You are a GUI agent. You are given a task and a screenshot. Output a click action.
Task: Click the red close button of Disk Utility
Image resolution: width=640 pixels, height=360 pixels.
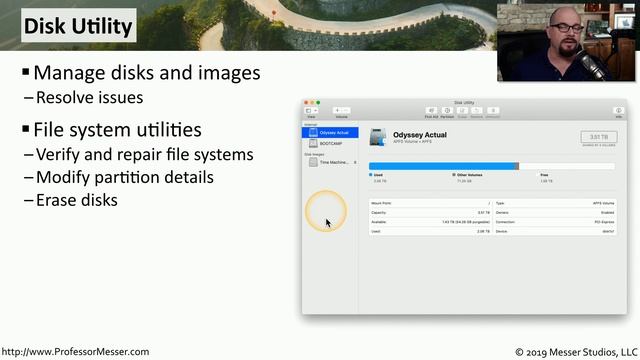pos(306,102)
